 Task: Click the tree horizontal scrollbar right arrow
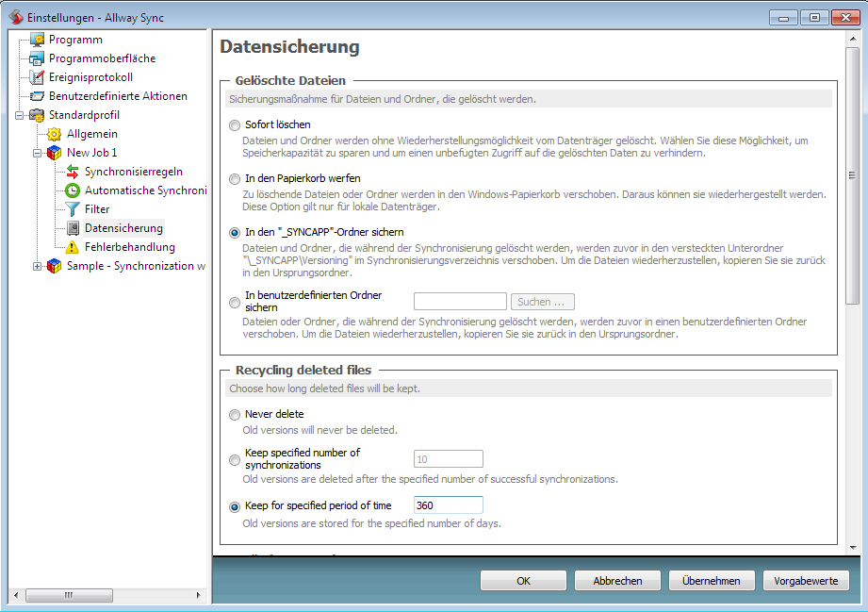click(x=198, y=595)
